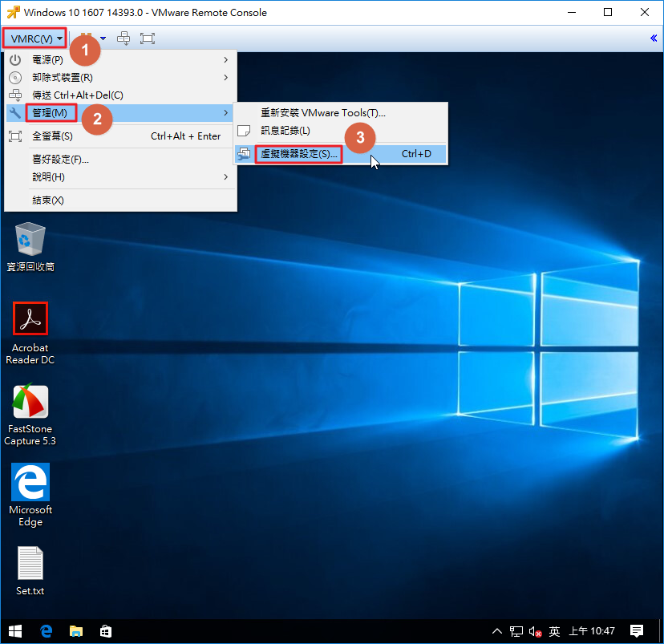This screenshot has height=644, width=664.
Task: Click the VMware Remote Console title icon
Action: click(13, 12)
